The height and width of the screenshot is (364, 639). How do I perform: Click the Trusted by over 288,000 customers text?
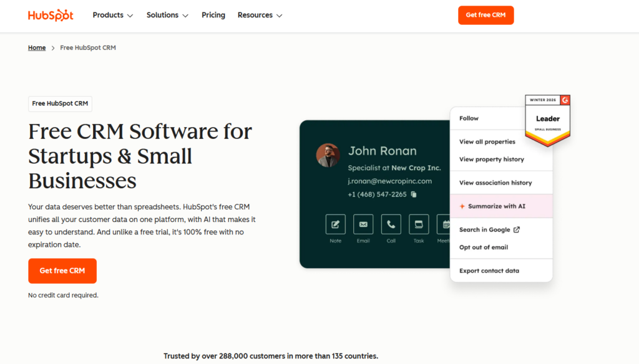coord(271,356)
